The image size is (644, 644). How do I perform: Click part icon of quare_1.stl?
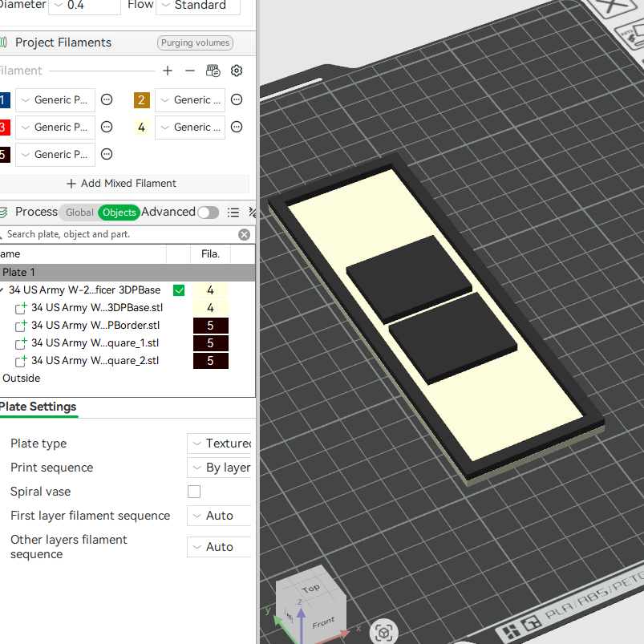(x=21, y=343)
